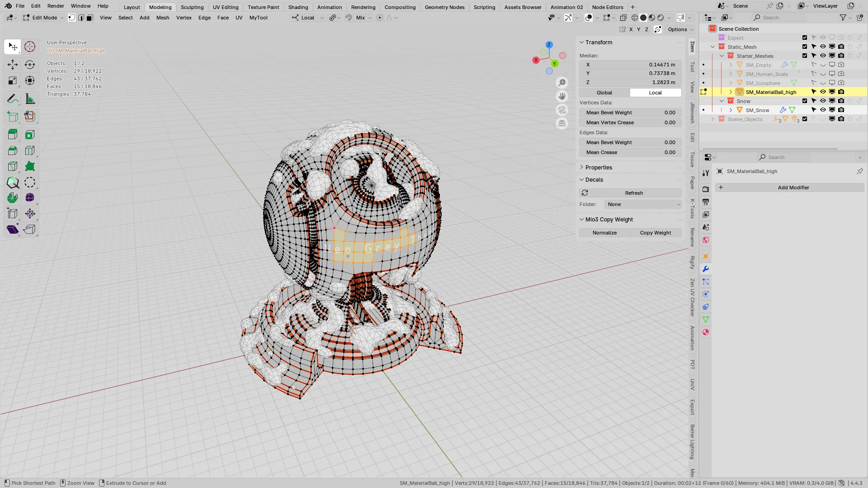Click the Decals Refresh button

pos(631,193)
